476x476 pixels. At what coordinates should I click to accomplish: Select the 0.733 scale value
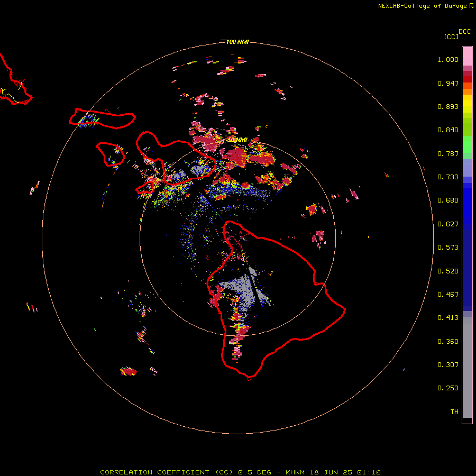coord(448,177)
